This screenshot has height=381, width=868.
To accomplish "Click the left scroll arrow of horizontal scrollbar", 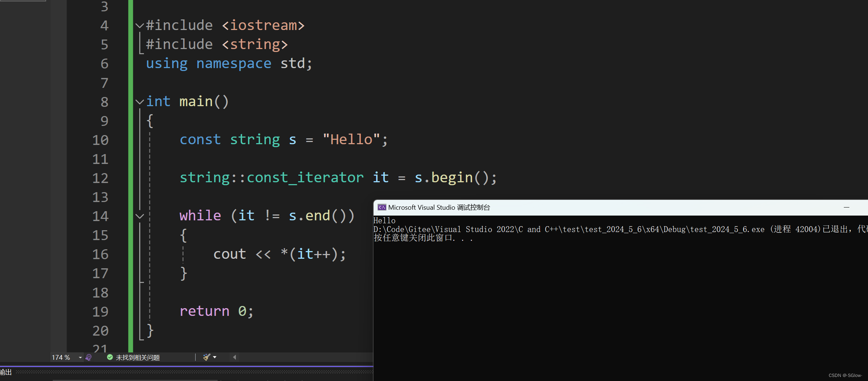I will click(x=234, y=357).
